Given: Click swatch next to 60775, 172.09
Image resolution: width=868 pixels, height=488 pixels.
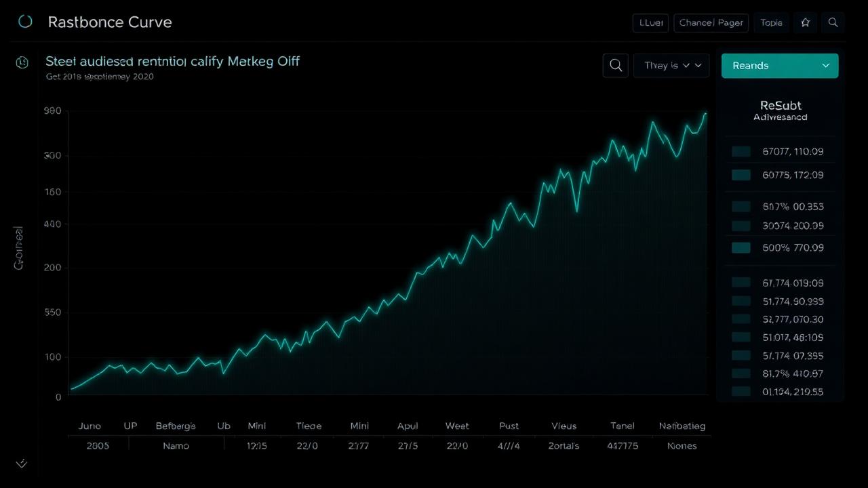Looking at the screenshot, I should tap(741, 175).
